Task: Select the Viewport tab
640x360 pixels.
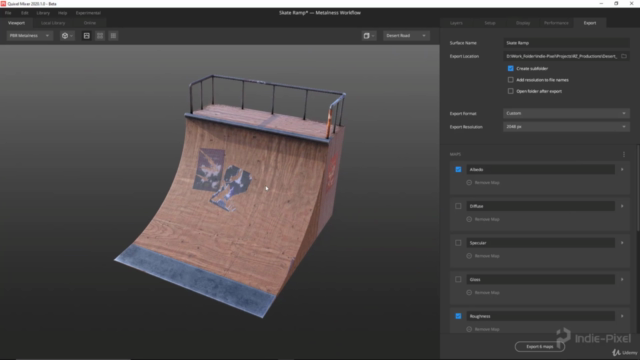Action: (16, 23)
